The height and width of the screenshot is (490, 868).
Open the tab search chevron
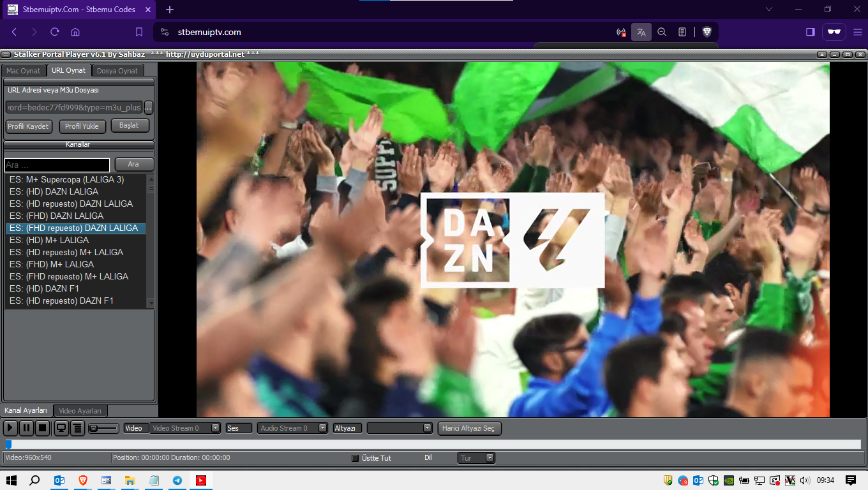coord(769,9)
